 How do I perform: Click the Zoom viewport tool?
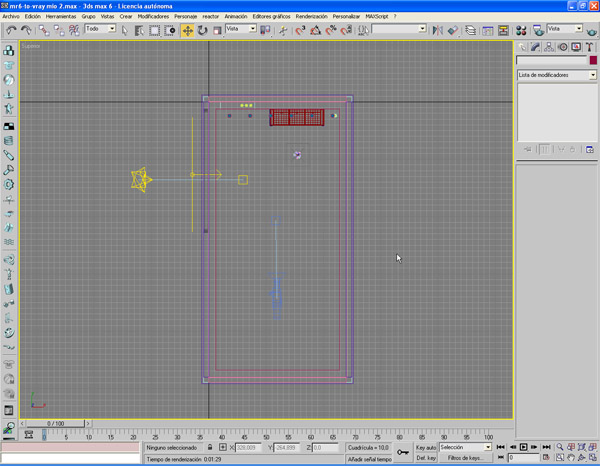560,447
